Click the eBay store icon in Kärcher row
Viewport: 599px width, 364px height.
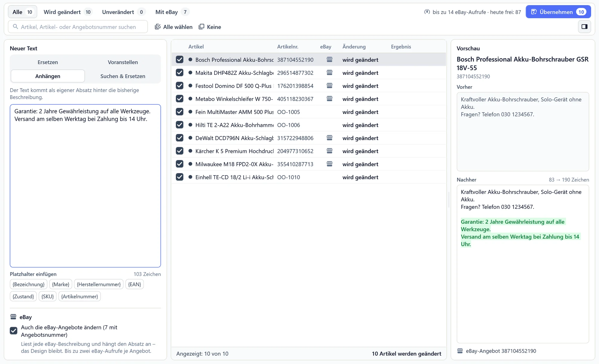[x=329, y=151]
